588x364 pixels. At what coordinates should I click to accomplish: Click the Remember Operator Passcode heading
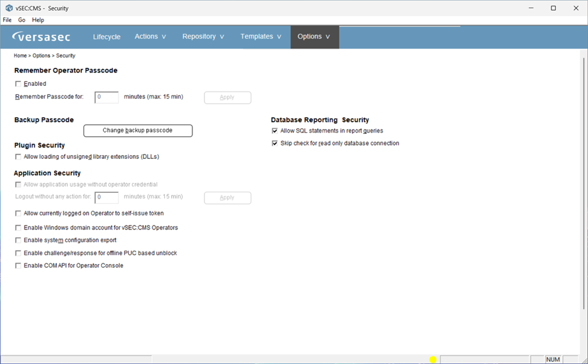point(65,70)
